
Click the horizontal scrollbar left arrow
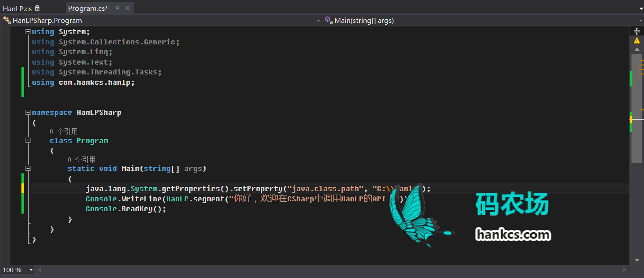39,270
